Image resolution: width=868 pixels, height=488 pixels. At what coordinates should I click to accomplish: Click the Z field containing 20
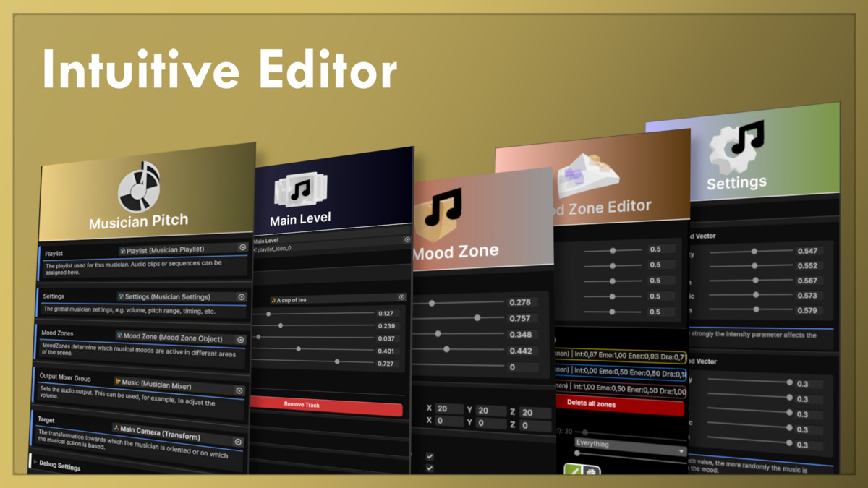(x=535, y=412)
